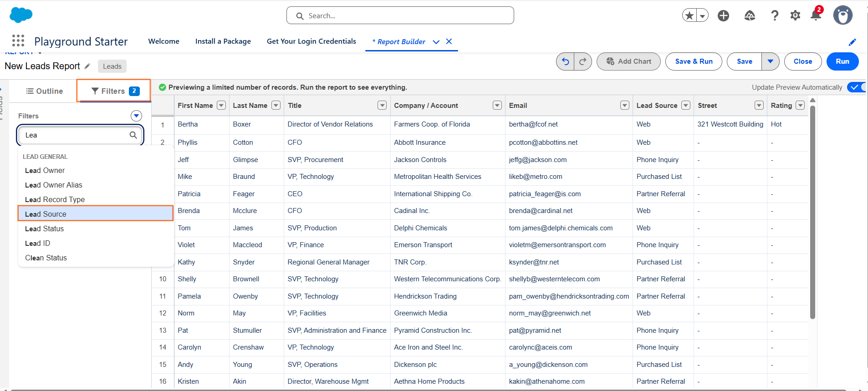Open the Rating column menu
This screenshot has width=868, height=391.
[800, 106]
